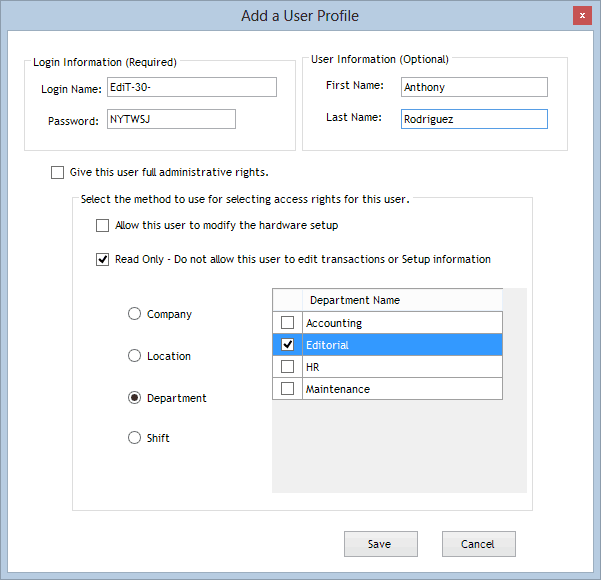Click the Password input field
601x580 pixels.
pos(171,120)
